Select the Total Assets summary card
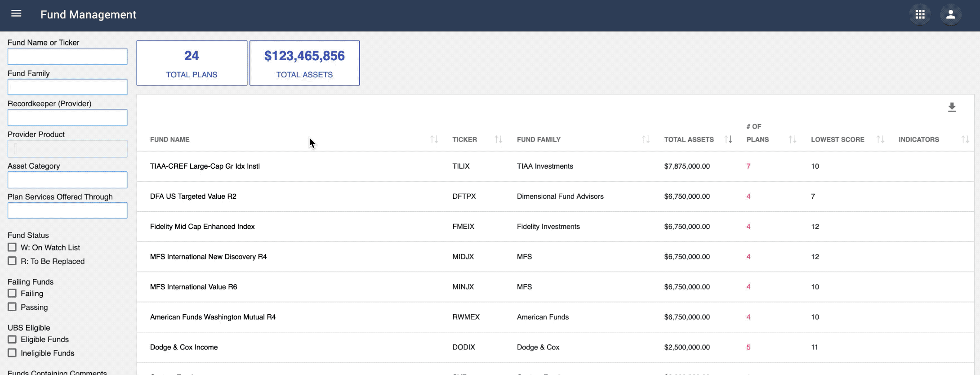 point(304,63)
